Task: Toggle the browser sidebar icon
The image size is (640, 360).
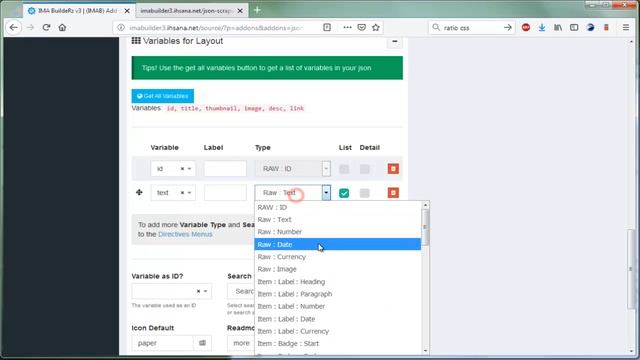Action: 574,27
